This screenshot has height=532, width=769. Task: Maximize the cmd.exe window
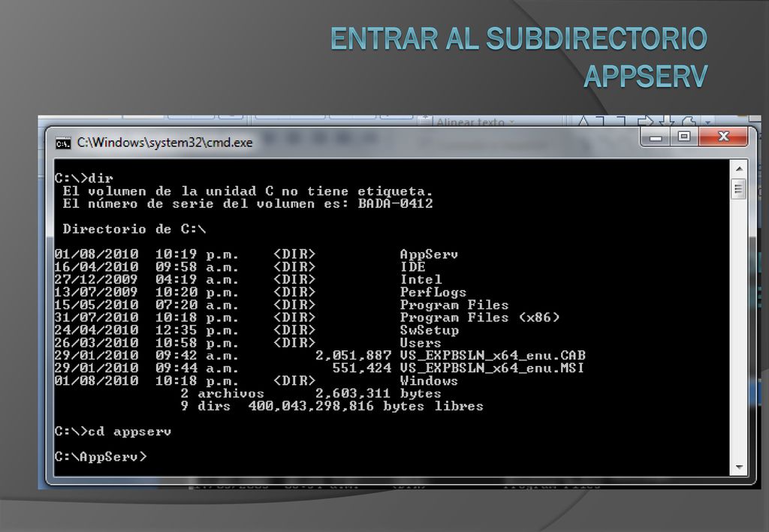coord(685,137)
